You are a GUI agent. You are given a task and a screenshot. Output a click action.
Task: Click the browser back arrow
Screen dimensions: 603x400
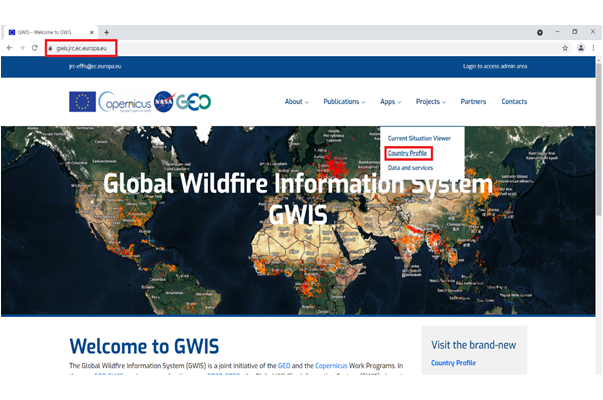(x=9, y=47)
